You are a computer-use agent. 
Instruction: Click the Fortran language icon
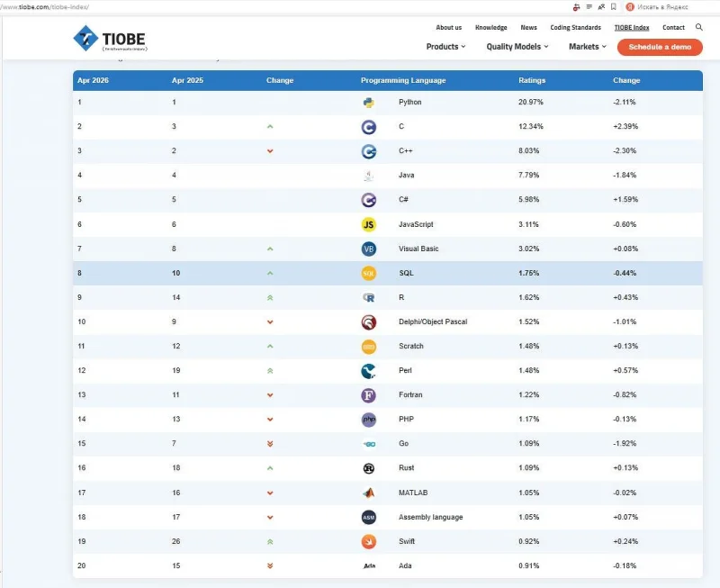[x=369, y=395]
